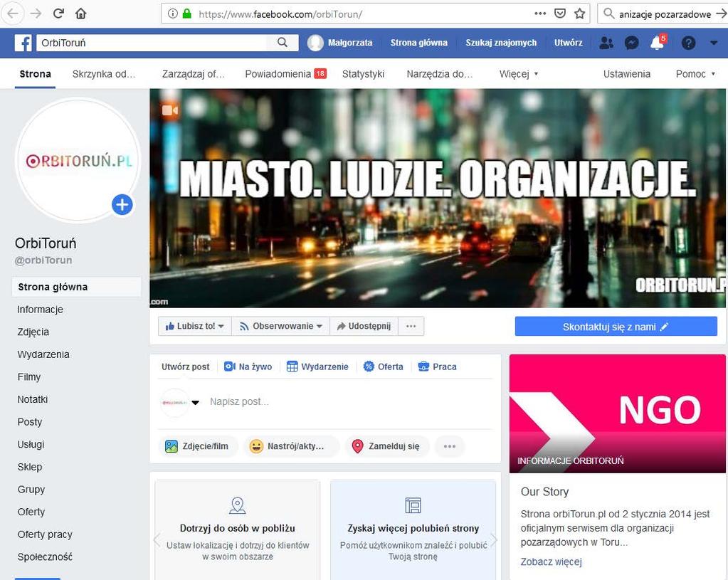Click the more dots beside Zamelduj się
The height and width of the screenshot is (580, 728).
pyautogui.click(x=450, y=446)
